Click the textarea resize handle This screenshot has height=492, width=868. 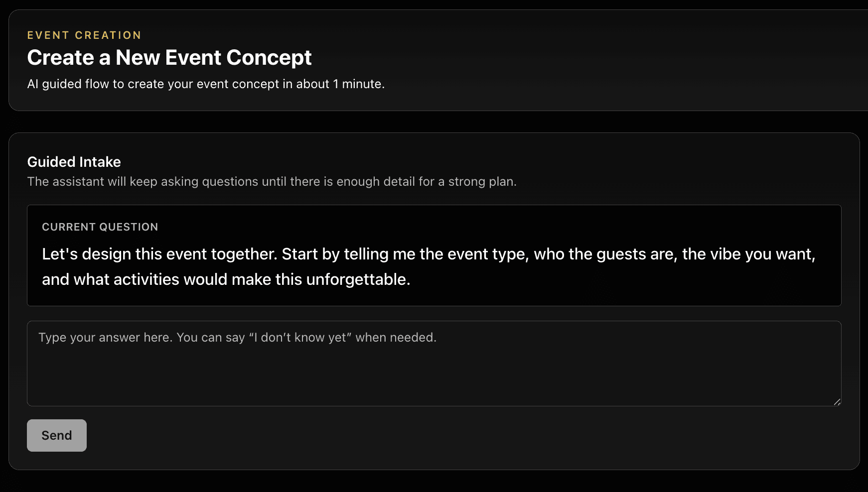tap(838, 401)
